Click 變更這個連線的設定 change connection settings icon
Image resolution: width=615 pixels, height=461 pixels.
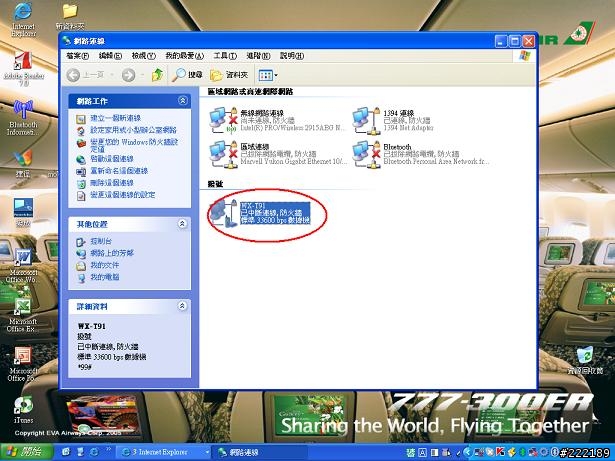point(81,195)
